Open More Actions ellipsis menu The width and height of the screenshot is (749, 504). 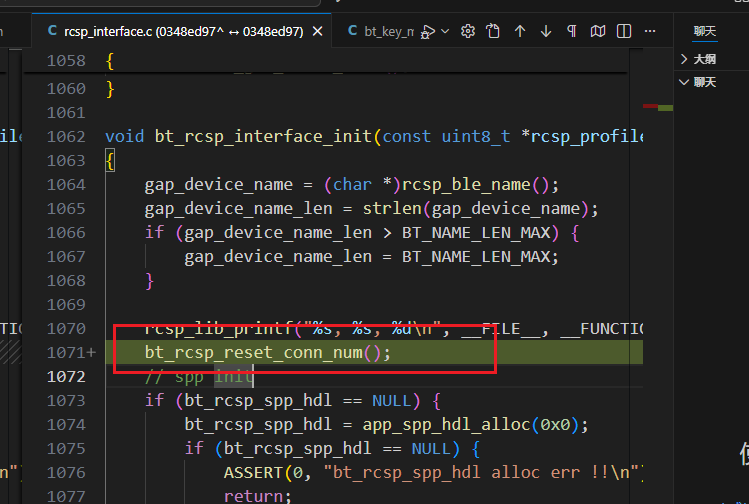pyautogui.click(x=650, y=32)
